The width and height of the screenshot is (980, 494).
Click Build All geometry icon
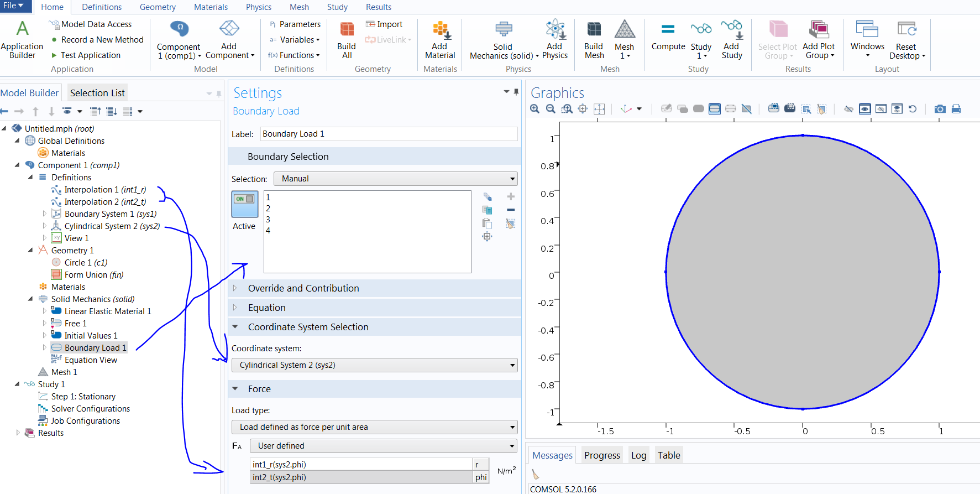(347, 39)
